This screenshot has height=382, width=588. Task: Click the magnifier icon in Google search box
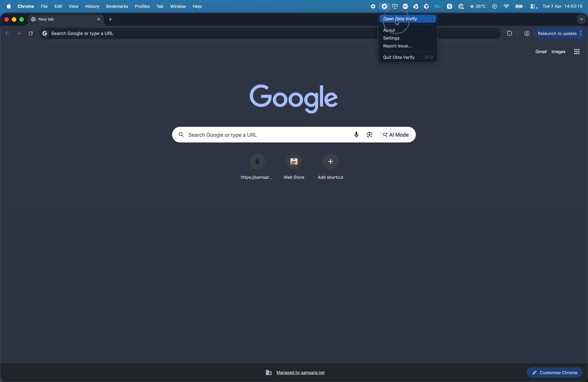click(181, 135)
